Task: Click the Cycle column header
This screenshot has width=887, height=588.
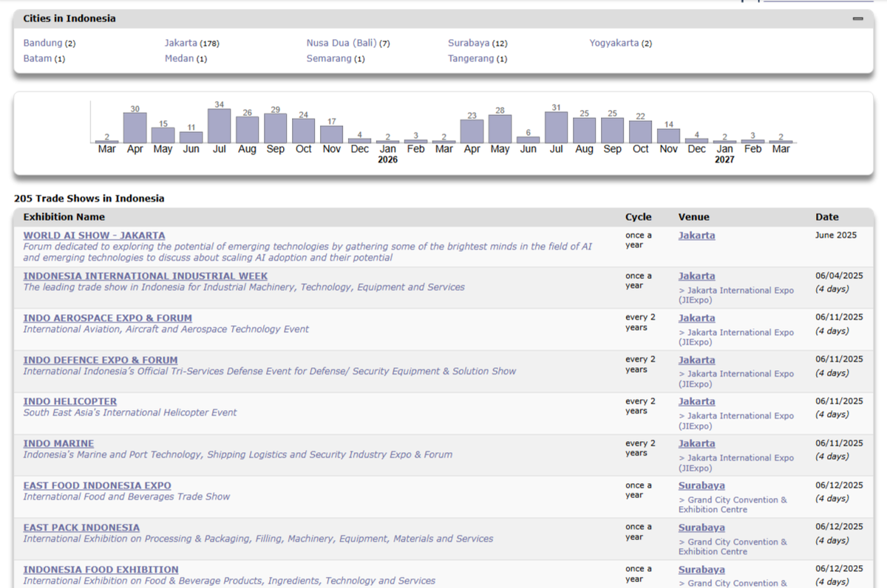Action: 639,217
